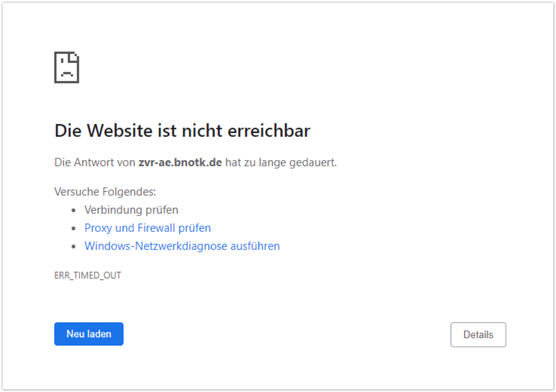
Task: Click the ERR_TIMED_OUT error code
Action: 88,275
